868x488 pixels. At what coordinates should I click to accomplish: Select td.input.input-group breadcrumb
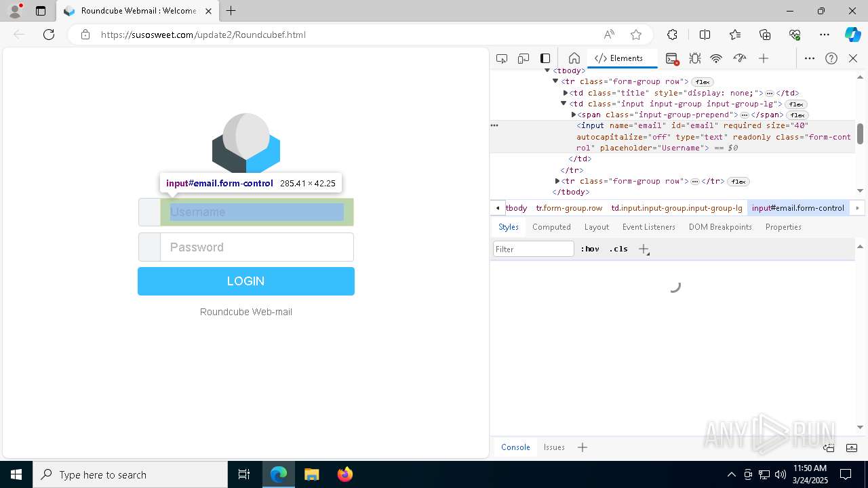click(x=677, y=208)
